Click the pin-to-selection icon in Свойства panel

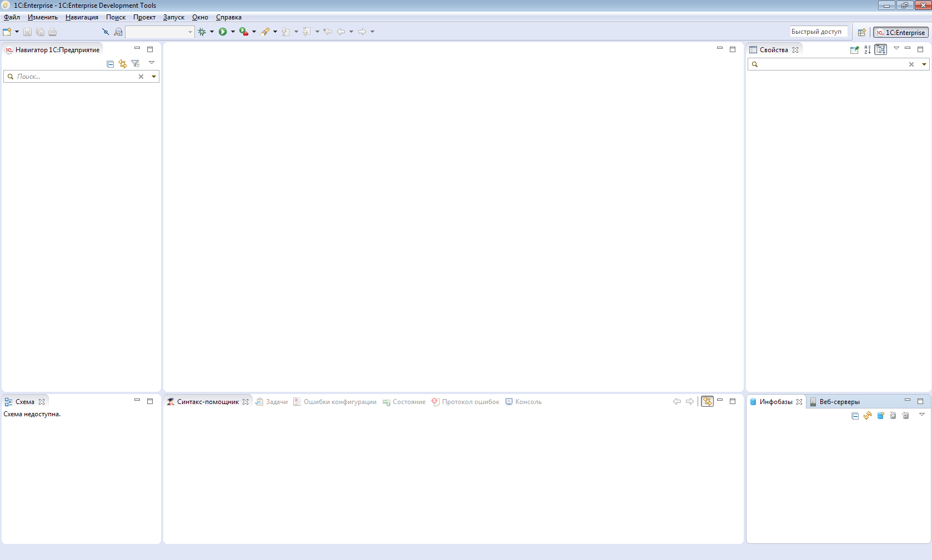click(855, 50)
